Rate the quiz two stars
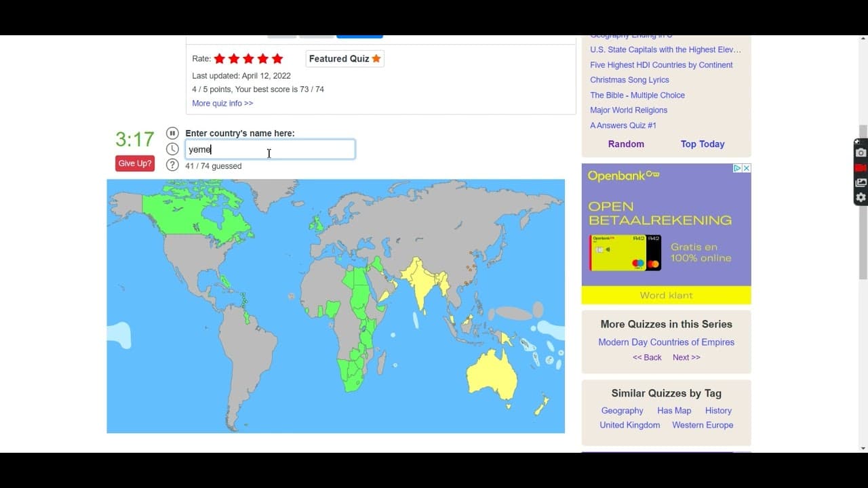The image size is (868, 488). tap(234, 59)
